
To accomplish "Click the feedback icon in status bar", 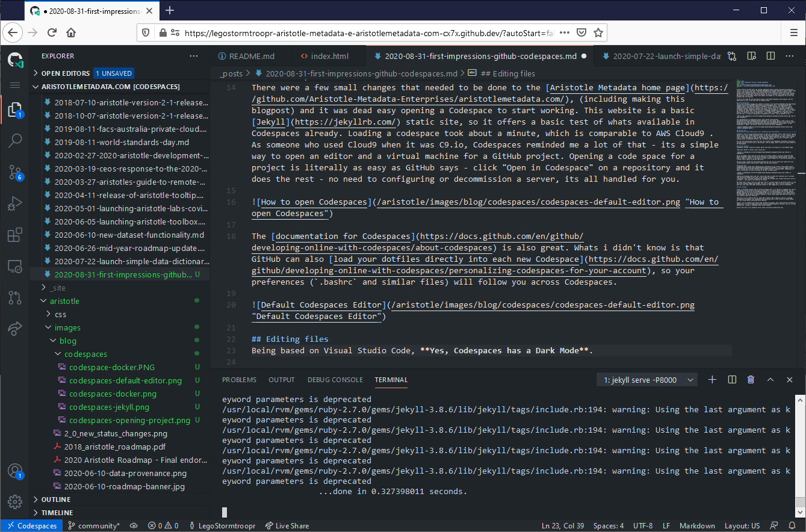I will [x=775, y=525].
